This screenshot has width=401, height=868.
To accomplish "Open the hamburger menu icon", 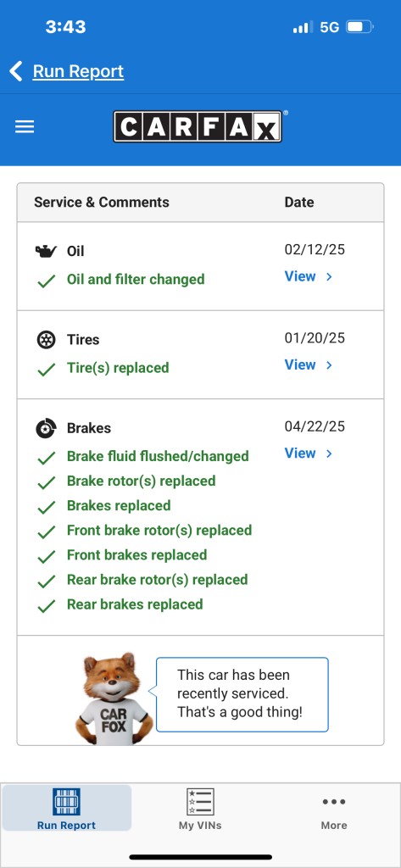I will pyautogui.click(x=25, y=127).
